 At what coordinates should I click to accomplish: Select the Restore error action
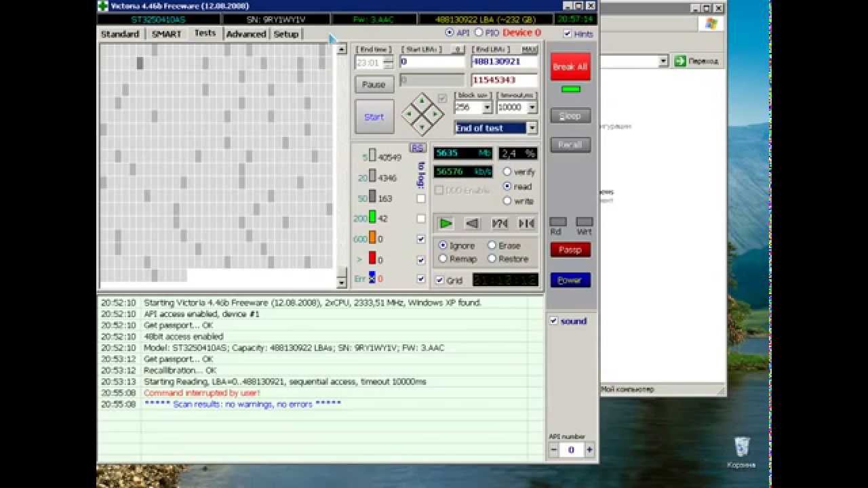click(x=492, y=259)
